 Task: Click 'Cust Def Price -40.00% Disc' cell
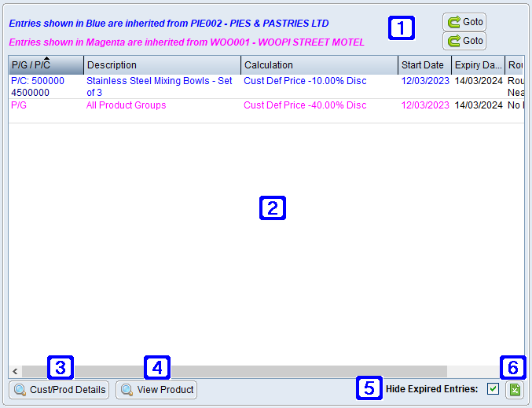(319, 111)
